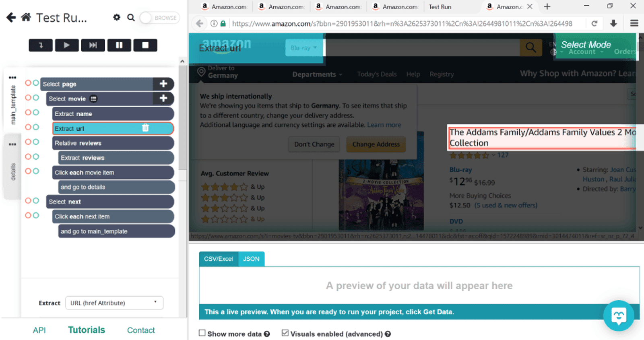Viewport: 644px width, 340px height.
Task: Delete the Extract url command with trash icon
Action: coord(145,128)
